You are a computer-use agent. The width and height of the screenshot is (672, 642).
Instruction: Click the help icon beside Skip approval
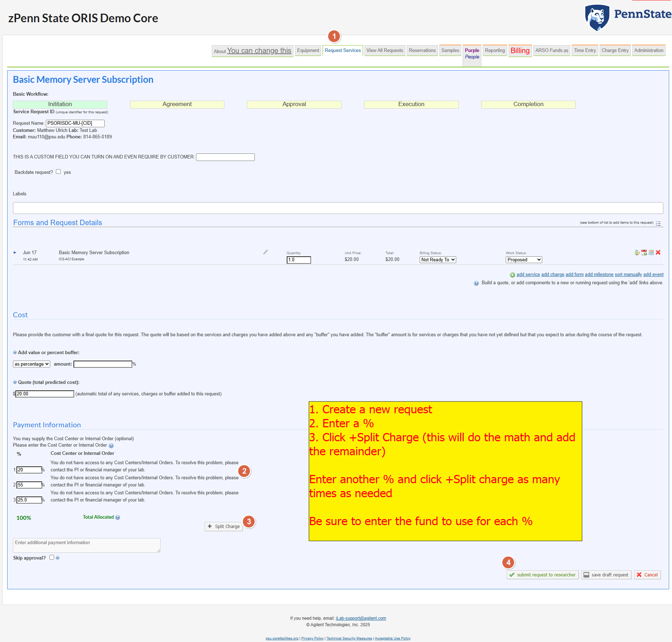(x=58, y=558)
